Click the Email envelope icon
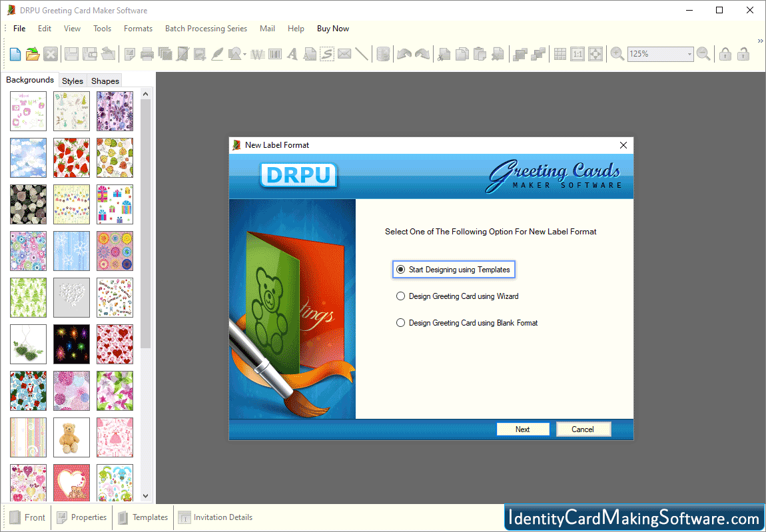 point(344,54)
